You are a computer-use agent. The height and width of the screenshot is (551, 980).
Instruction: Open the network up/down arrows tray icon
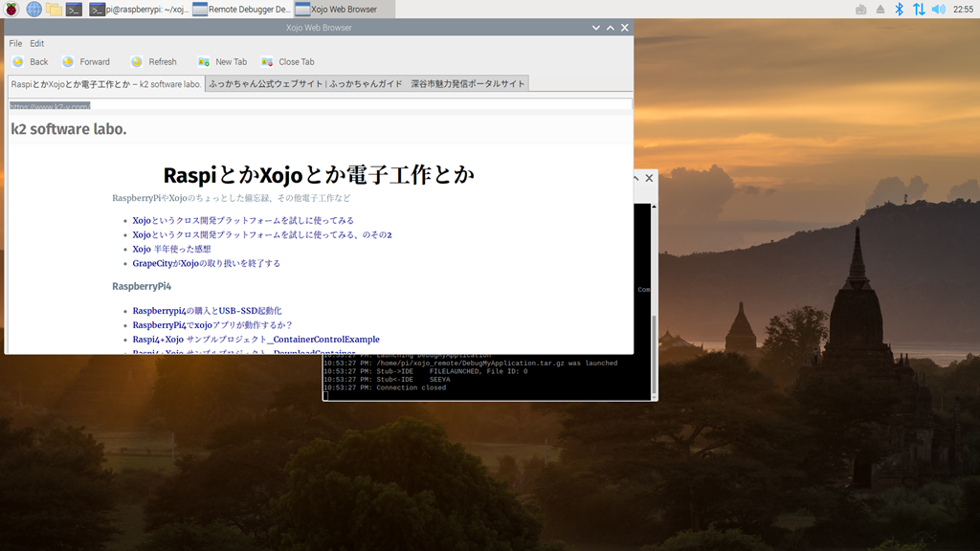tap(918, 9)
